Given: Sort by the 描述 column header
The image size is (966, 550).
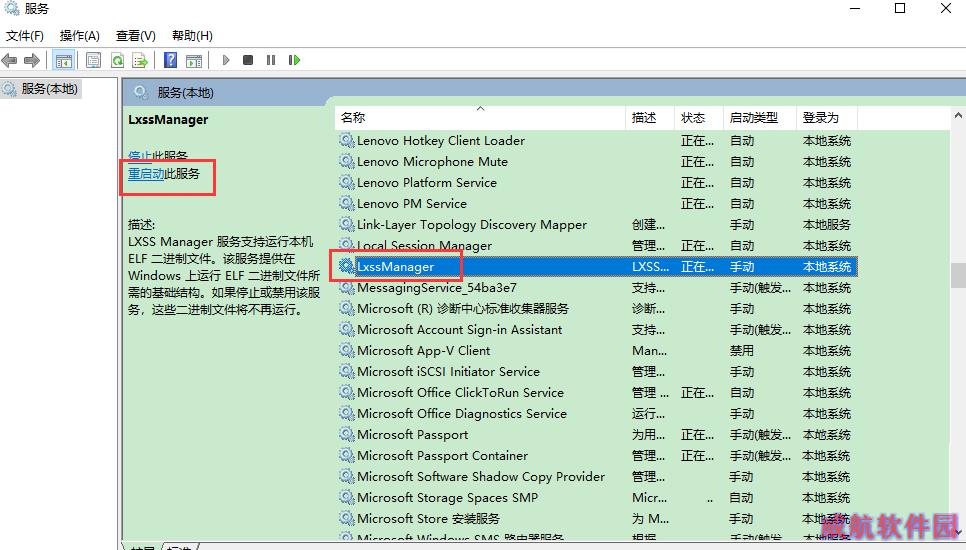Looking at the screenshot, I should (649, 118).
